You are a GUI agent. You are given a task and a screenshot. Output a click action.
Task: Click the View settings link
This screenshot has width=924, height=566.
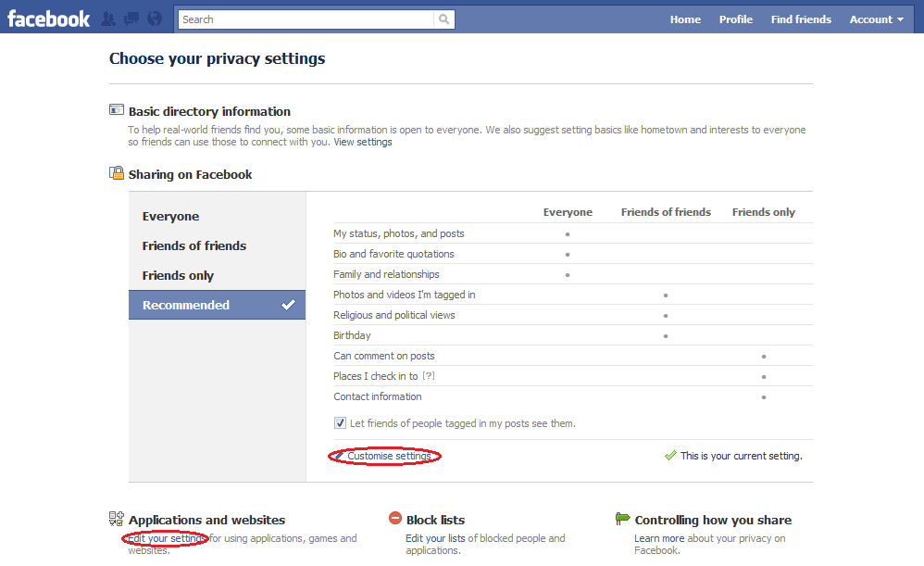click(362, 142)
